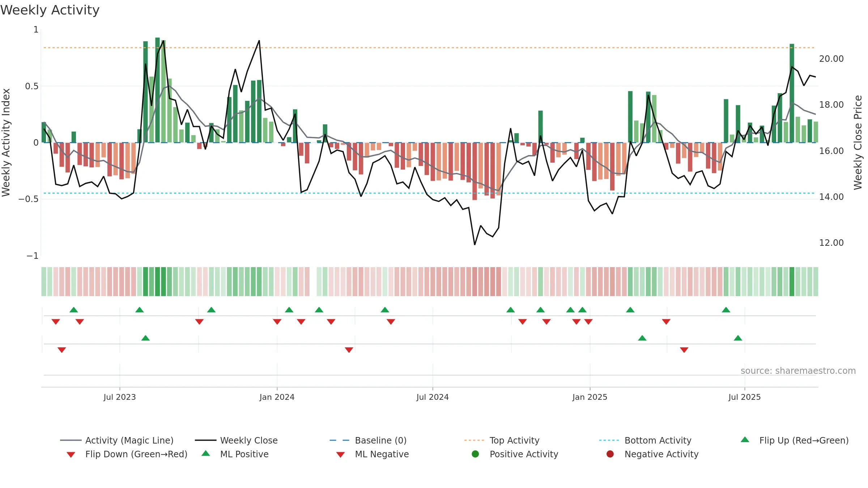
Task: Click the Bottom Activity cyan dotted line swatch
Action: [x=609, y=440]
